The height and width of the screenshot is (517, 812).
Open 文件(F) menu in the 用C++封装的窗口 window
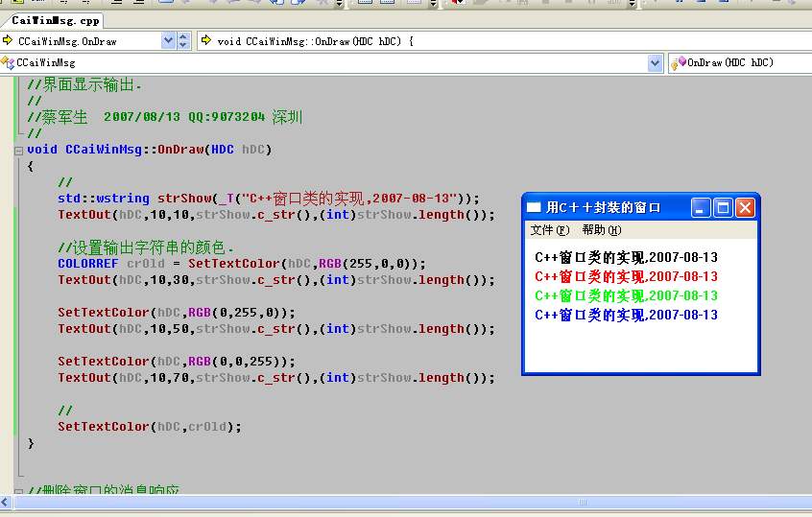(549, 230)
